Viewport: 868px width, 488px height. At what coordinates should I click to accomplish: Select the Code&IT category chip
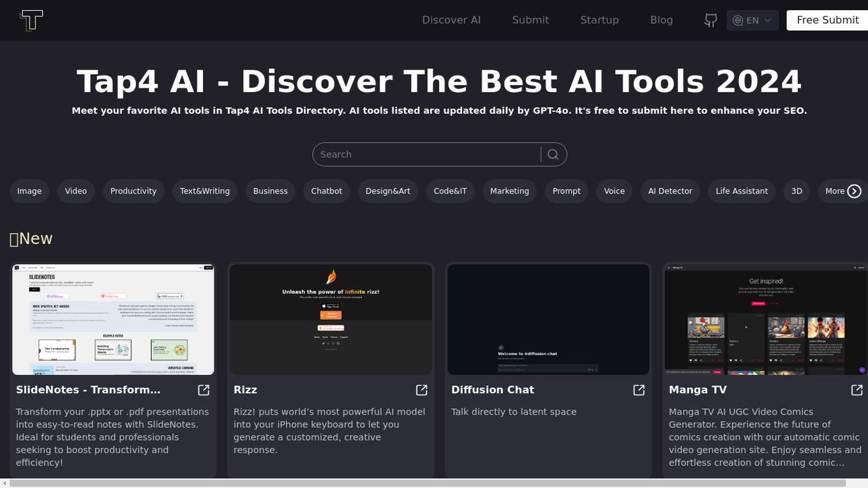tap(451, 191)
